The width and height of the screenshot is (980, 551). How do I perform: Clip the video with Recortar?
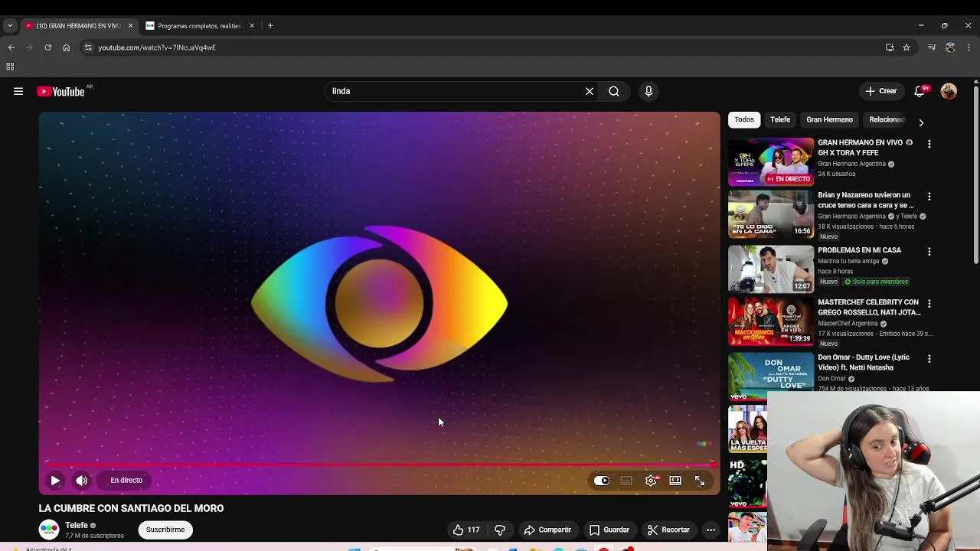point(668,530)
